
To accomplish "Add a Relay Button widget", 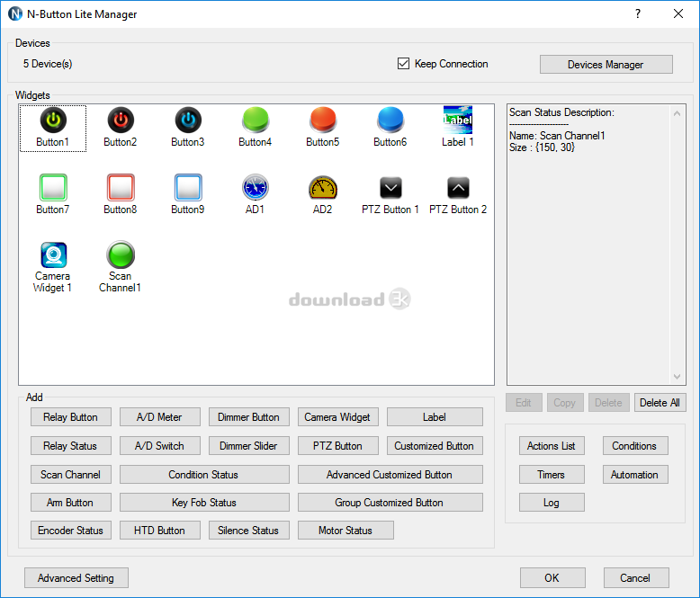I will click(x=70, y=417).
